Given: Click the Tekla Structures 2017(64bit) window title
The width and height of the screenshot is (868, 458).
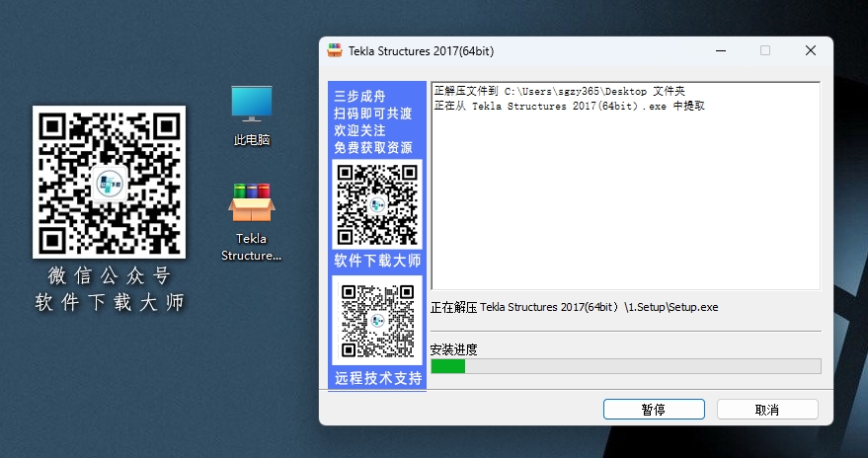Looking at the screenshot, I should click(x=422, y=51).
